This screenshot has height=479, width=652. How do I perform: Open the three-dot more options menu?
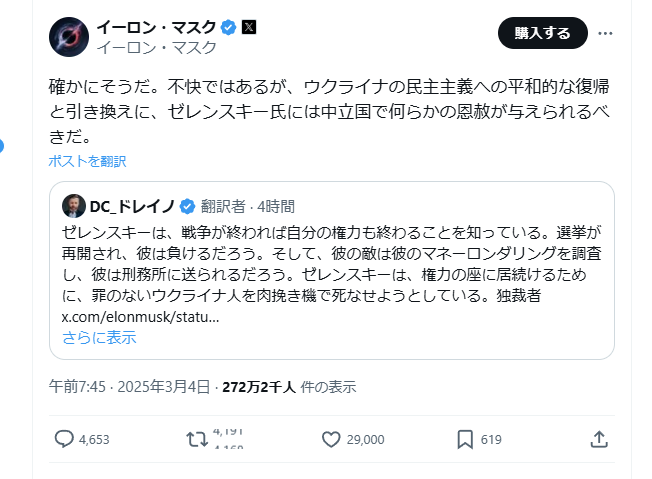[x=605, y=33]
